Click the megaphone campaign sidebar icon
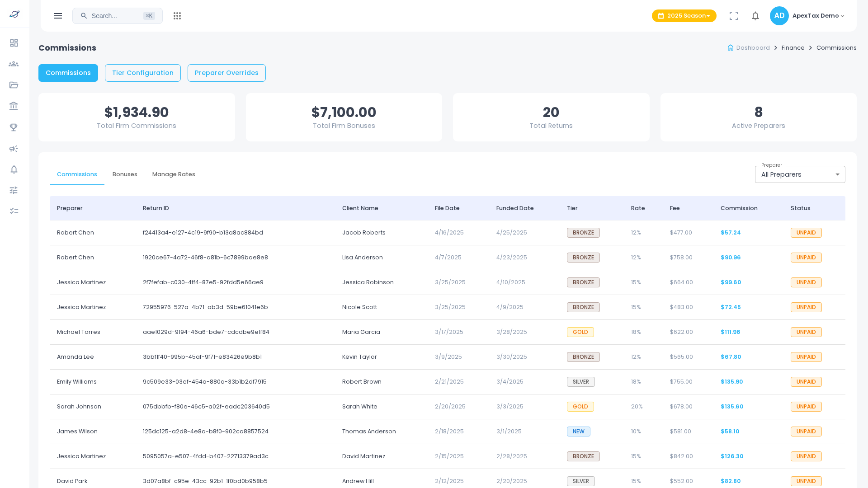 (14, 149)
